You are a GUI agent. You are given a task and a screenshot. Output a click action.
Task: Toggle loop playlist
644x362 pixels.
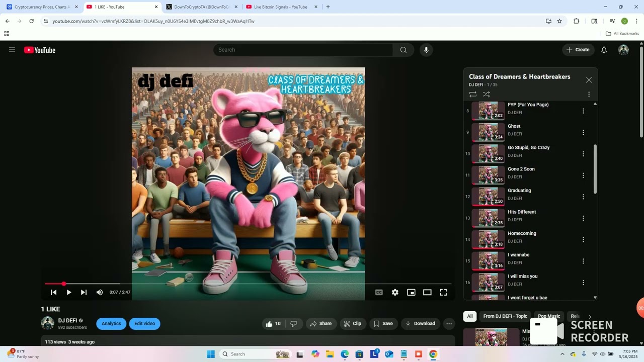pyautogui.click(x=473, y=94)
